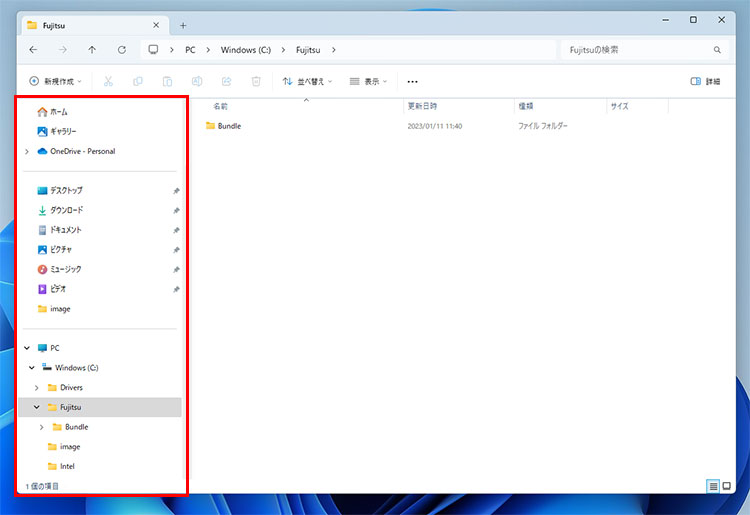Toggle the 詳細 details pane

click(x=705, y=81)
